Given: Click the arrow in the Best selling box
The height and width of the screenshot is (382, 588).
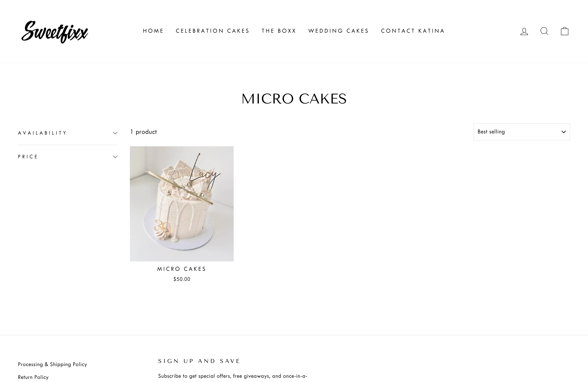Looking at the screenshot, I should point(563,132).
